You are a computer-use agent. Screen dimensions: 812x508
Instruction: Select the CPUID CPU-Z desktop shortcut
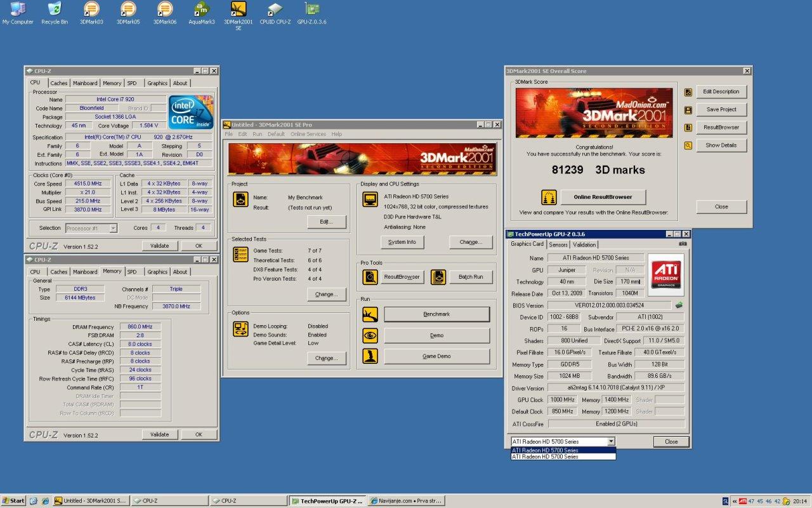(275, 13)
